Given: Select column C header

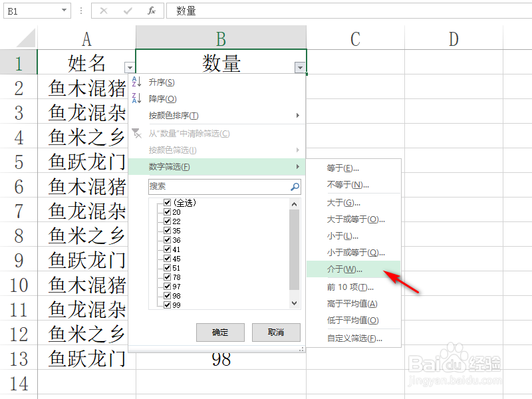Looking at the screenshot, I should tap(355, 39).
